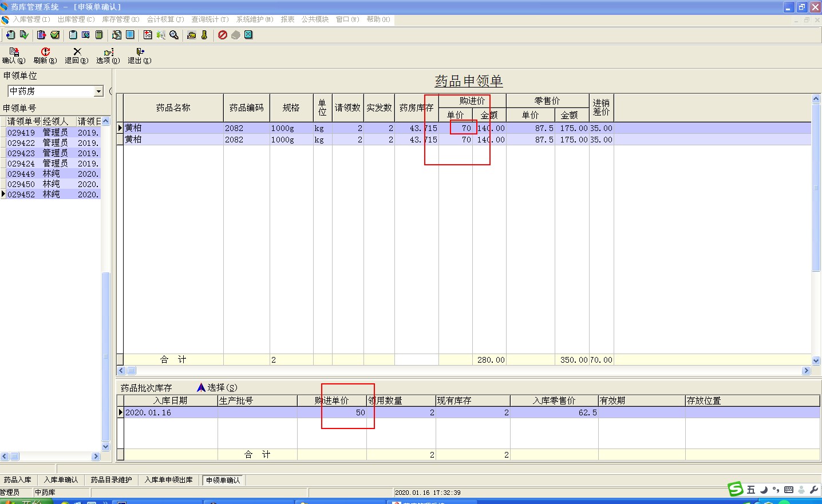822x504 pixels.
Task: Click the green checked envelope toolbar icon
Action: (x=55, y=35)
